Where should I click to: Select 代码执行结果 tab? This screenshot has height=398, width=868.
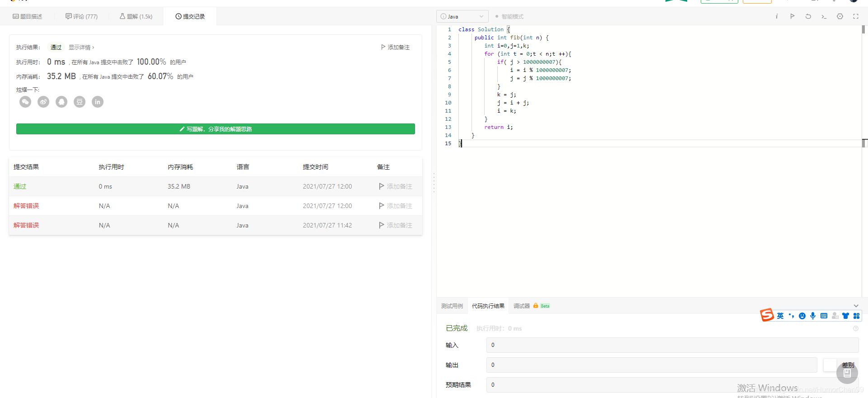tap(488, 306)
